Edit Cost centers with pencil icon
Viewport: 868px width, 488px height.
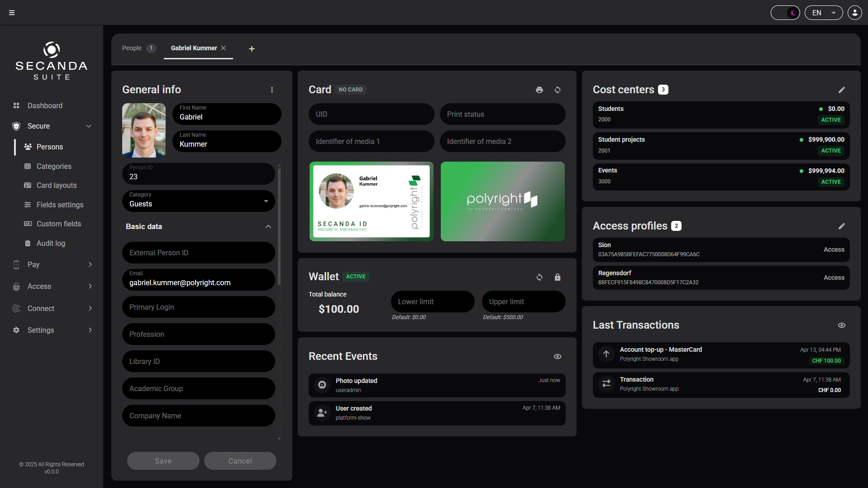pos(841,90)
